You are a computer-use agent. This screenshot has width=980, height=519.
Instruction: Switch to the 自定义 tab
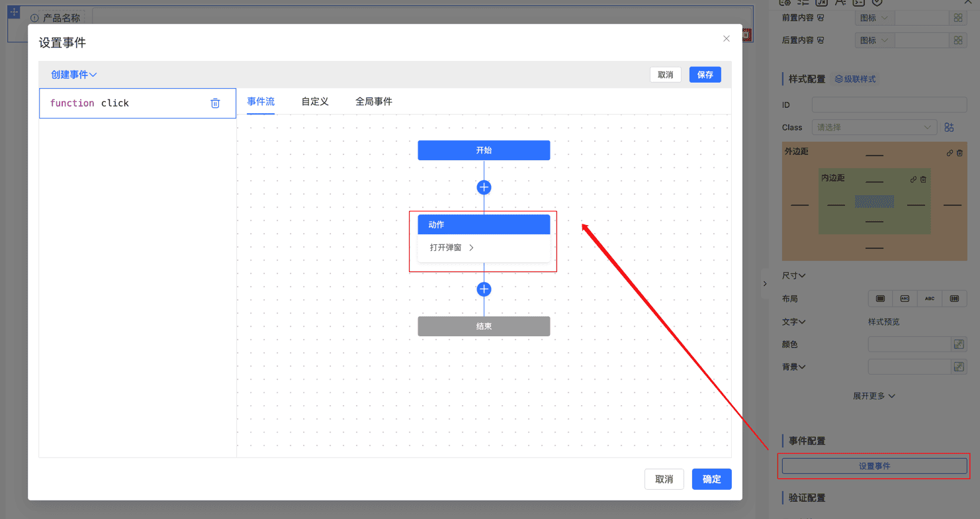click(315, 102)
